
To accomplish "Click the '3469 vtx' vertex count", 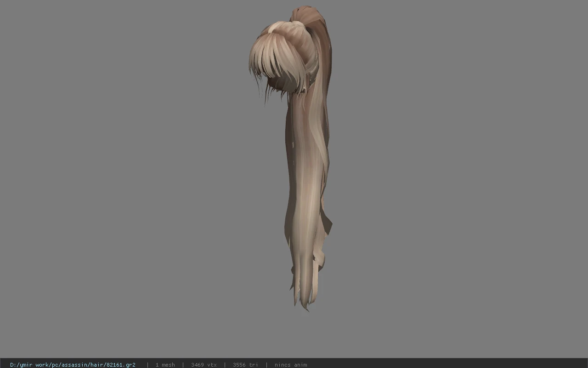I will [x=204, y=365].
